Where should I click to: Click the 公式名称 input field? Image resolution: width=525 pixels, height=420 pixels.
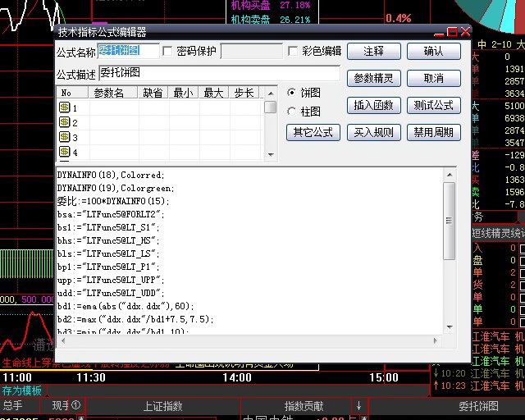tap(129, 52)
